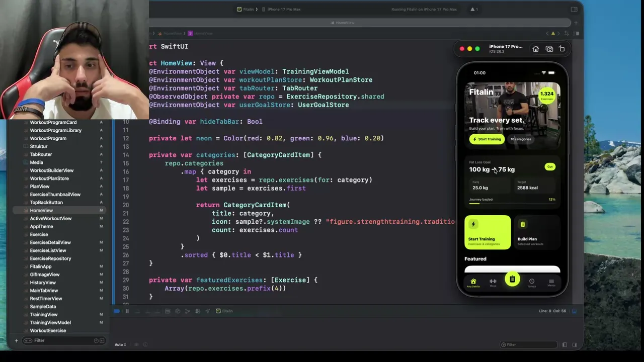
Task: Click 'Line: 8 Col: 56' indicator
Action: tap(552, 311)
